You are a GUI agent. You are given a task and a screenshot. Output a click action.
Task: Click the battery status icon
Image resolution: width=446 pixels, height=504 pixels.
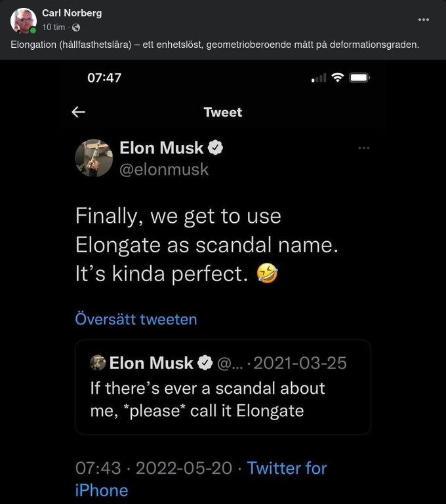[359, 77]
